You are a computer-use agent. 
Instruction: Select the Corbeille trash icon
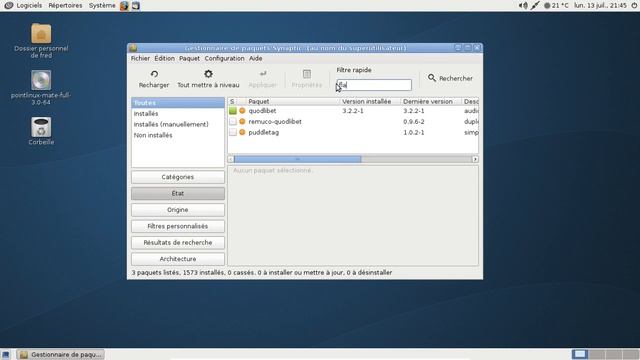[41, 131]
